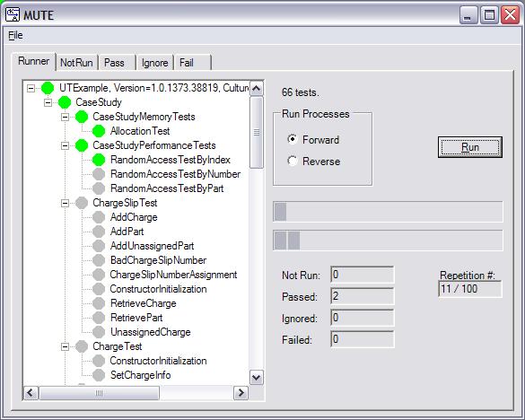Click the green status icon beside AllocationTest
Screen dimensions: 525x420
[99, 131]
